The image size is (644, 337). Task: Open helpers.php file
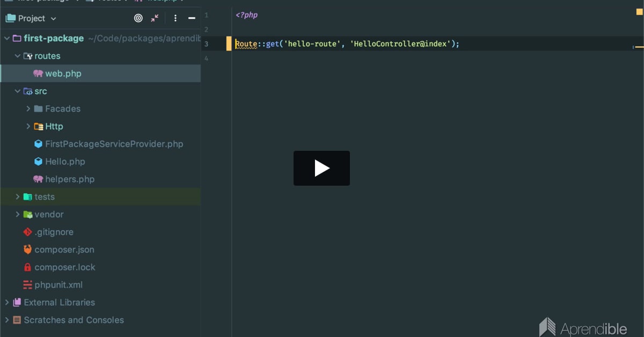(x=70, y=179)
